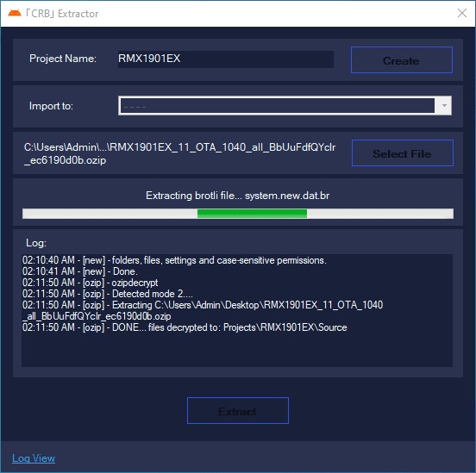Viewport: 476px width, 473px height.
Task: Click the selected ozip file path text
Action: pyautogui.click(x=179, y=153)
